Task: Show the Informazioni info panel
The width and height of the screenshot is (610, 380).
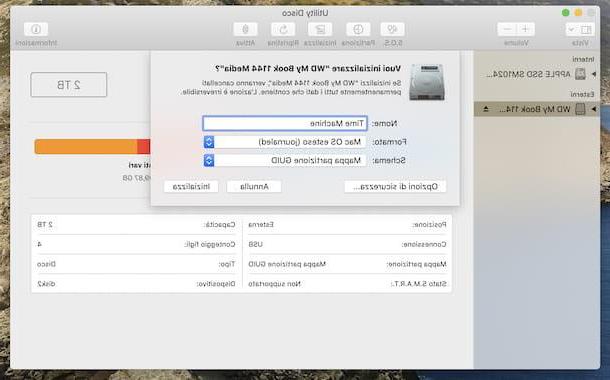Action: [x=36, y=30]
